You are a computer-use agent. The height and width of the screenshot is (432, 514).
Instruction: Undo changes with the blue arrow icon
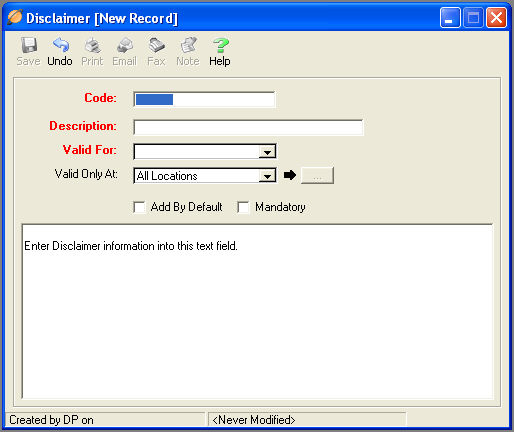tap(60, 45)
